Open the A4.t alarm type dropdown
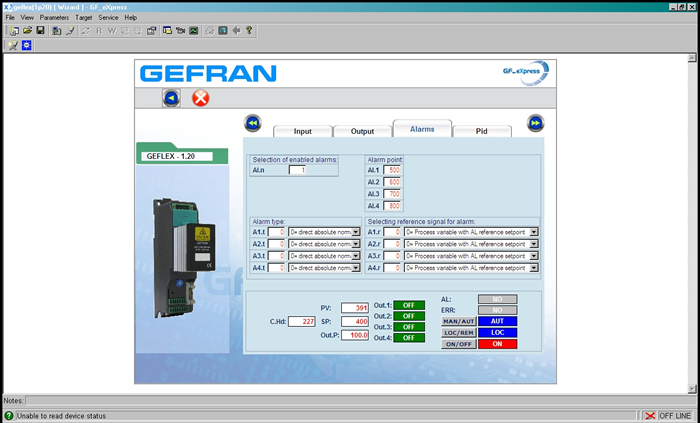Image resolution: width=700 pixels, height=423 pixels. click(356, 268)
